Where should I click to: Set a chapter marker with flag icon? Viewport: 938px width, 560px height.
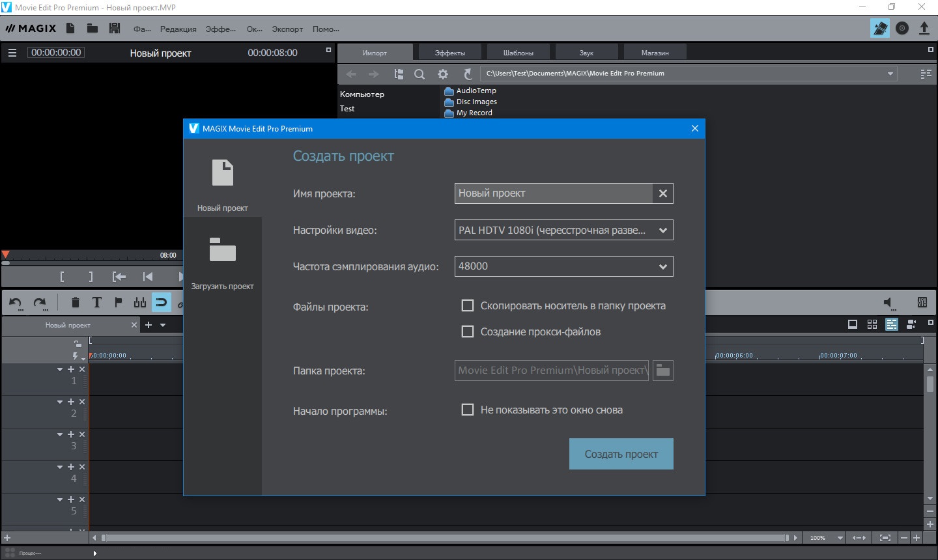click(x=118, y=302)
